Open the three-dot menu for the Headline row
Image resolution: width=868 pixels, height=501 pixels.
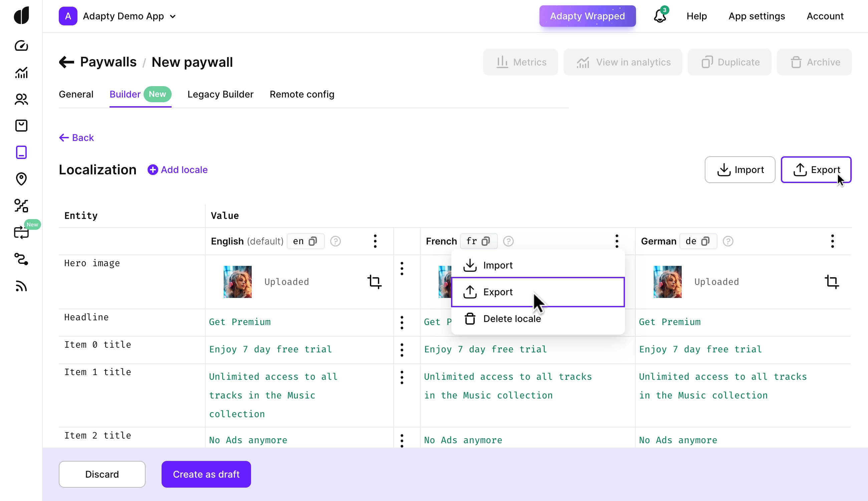[x=402, y=322]
